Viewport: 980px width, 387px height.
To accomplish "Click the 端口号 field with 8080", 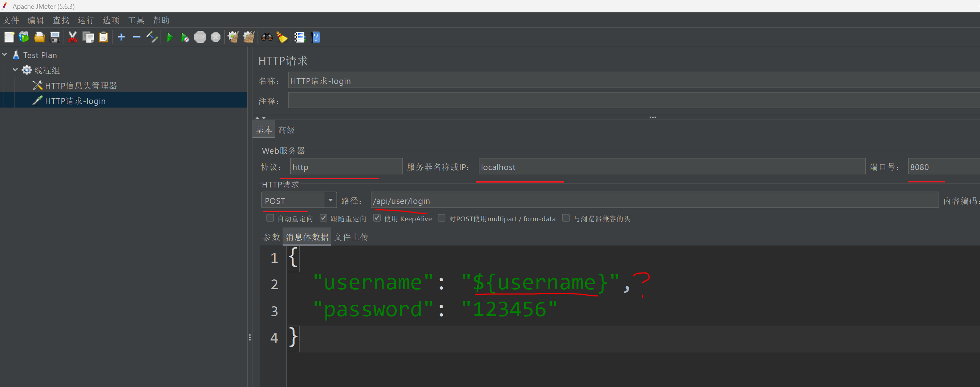I will coord(944,167).
